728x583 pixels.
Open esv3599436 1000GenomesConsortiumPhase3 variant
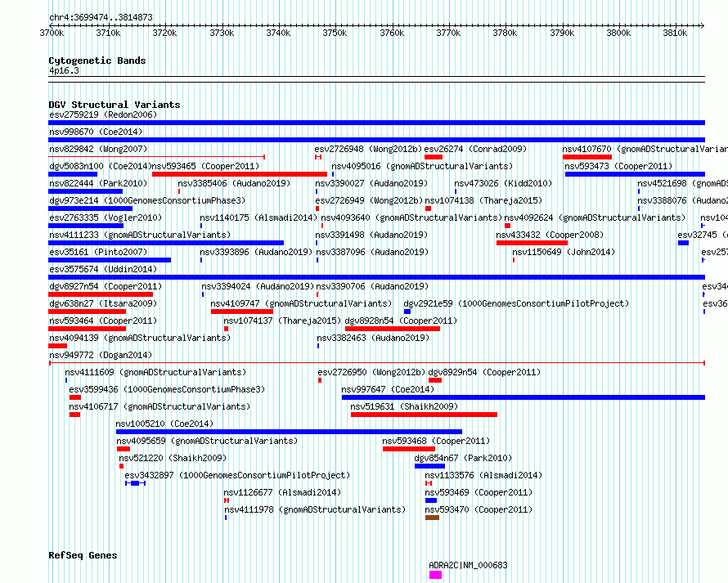pos(167,389)
